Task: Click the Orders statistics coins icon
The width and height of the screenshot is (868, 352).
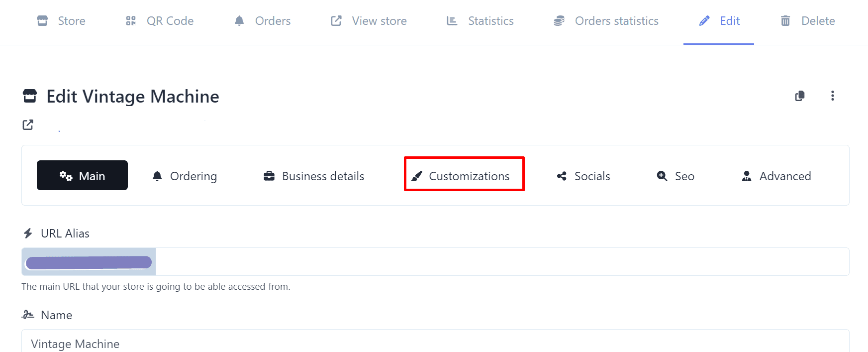Action: (x=559, y=21)
